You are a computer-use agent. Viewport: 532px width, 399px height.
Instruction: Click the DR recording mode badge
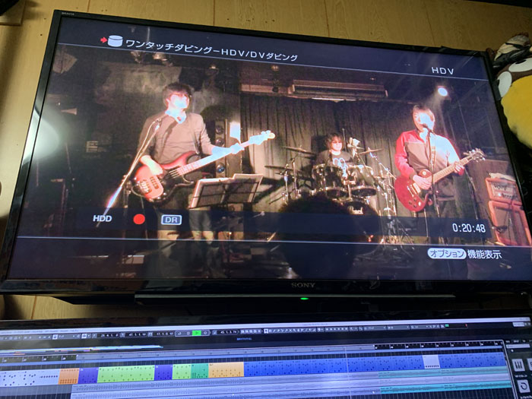[x=171, y=220]
